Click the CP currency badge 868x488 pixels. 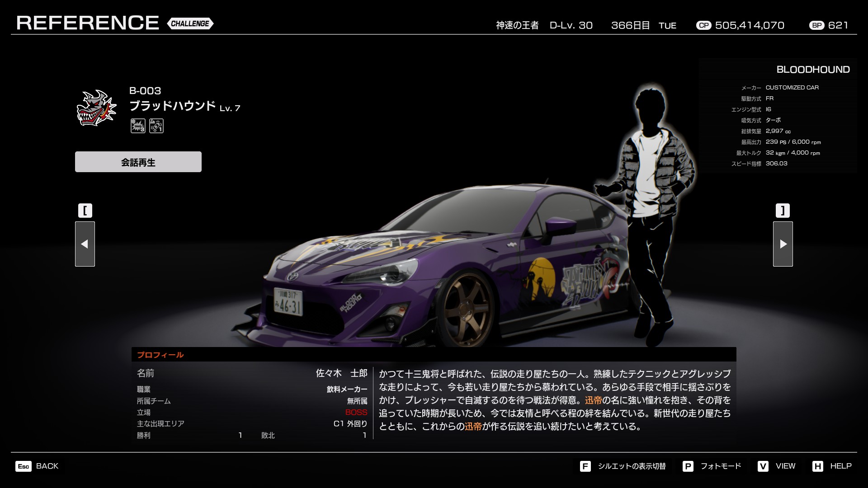(703, 25)
